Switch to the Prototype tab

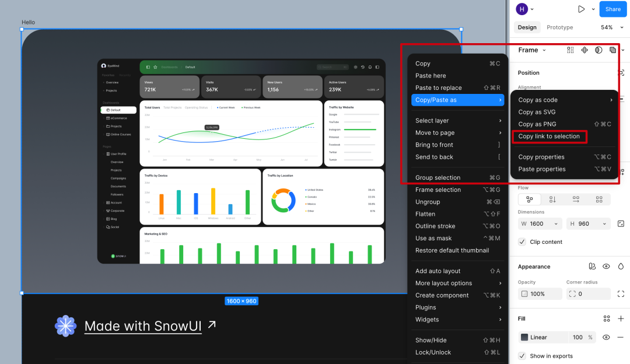[x=559, y=27]
